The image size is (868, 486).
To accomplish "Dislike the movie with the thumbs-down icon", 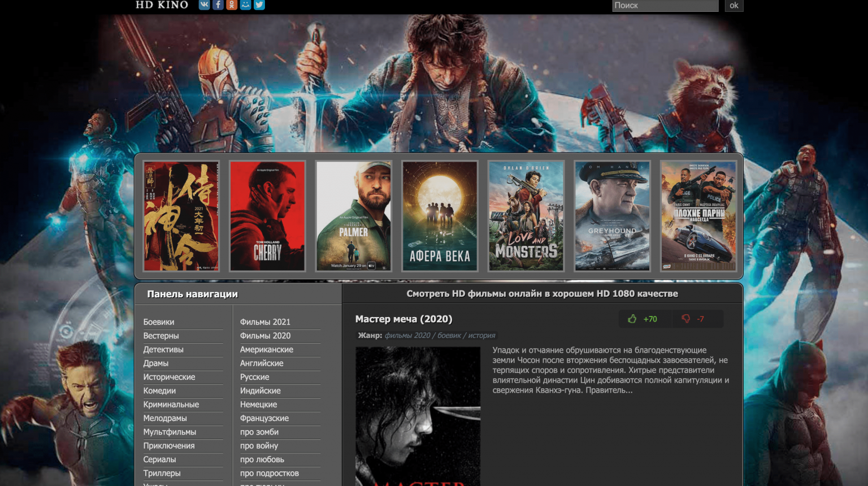I will pos(685,319).
